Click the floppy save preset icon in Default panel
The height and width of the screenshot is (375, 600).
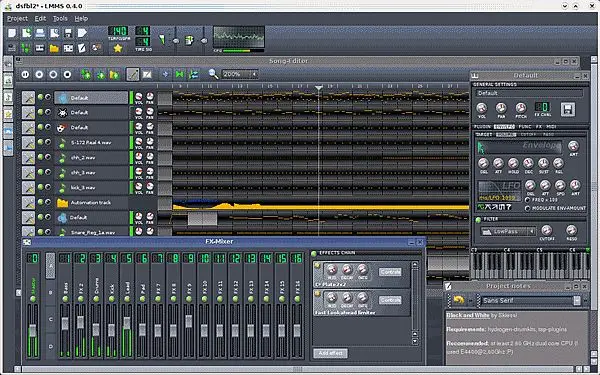tap(568, 109)
